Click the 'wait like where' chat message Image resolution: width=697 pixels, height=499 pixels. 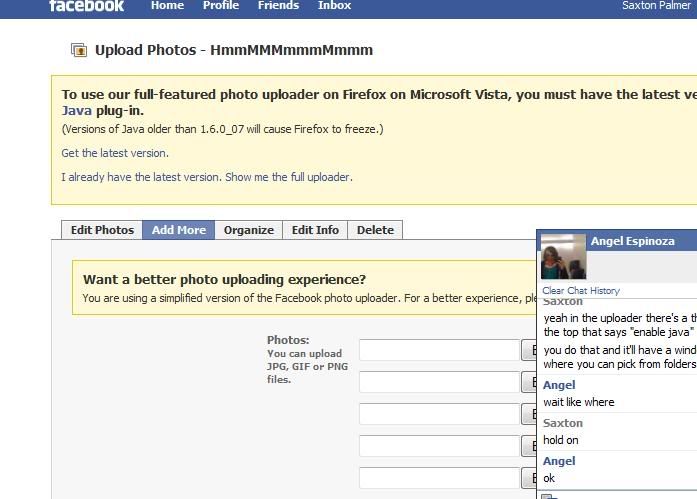point(579,402)
